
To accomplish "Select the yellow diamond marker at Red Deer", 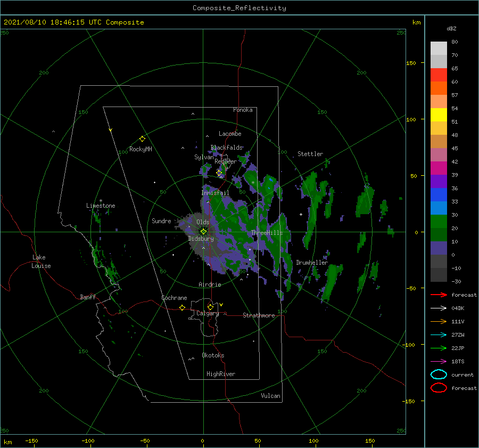I will (219, 173).
